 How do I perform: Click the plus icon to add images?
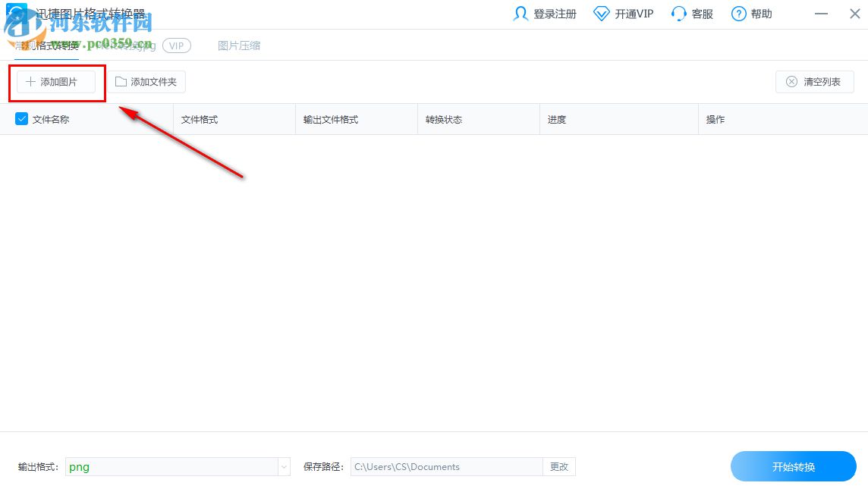pyautogui.click(x=30, y=81)
